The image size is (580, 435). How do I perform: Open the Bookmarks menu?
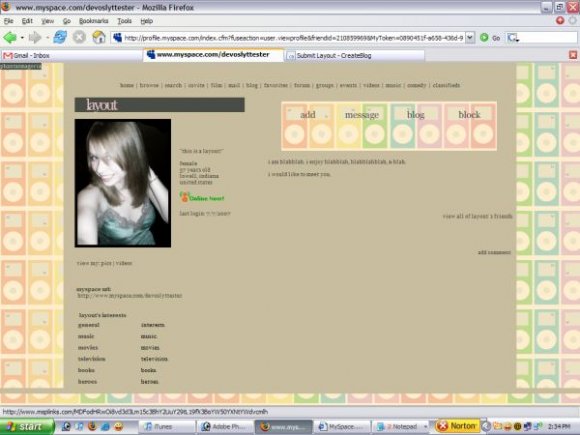click(94, 21)
